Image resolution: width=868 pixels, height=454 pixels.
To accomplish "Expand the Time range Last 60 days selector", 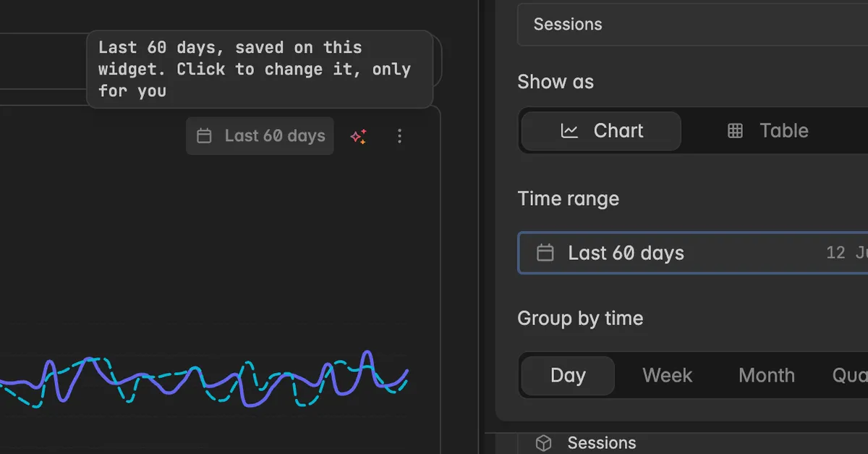I will 693,253.
